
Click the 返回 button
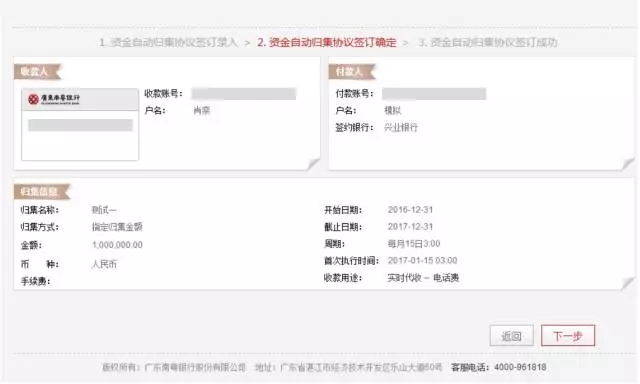click(511, 336)
